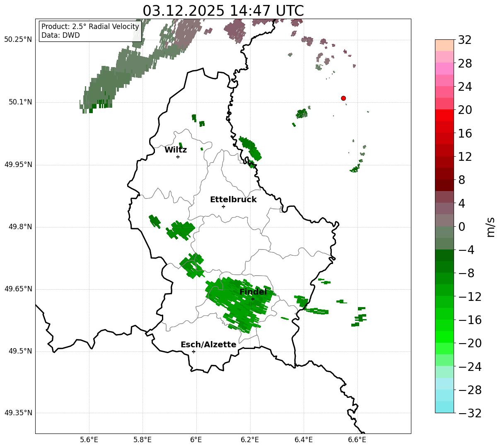Click the 5.6°E longitude label
The width and height of the screenshot is (500, 448).
tap(89, 440)
